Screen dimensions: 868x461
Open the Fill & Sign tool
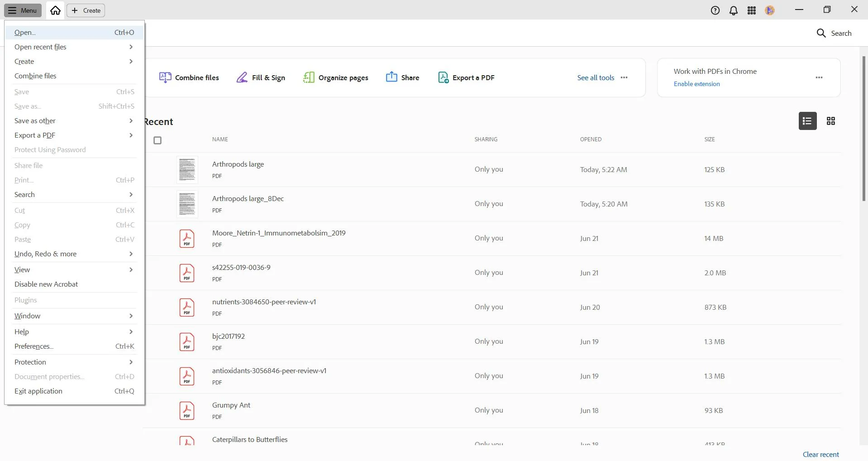(261, 77)
